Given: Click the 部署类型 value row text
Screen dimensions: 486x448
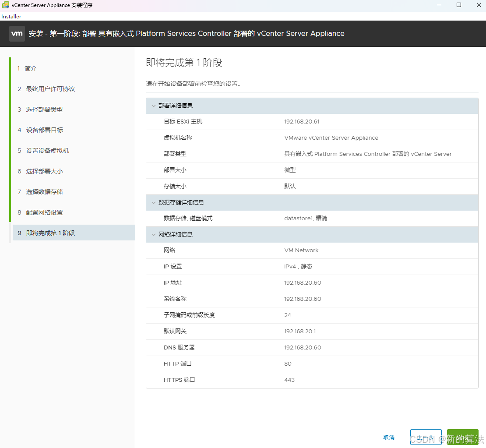Looking at the screenshot, I should (368, 154).
